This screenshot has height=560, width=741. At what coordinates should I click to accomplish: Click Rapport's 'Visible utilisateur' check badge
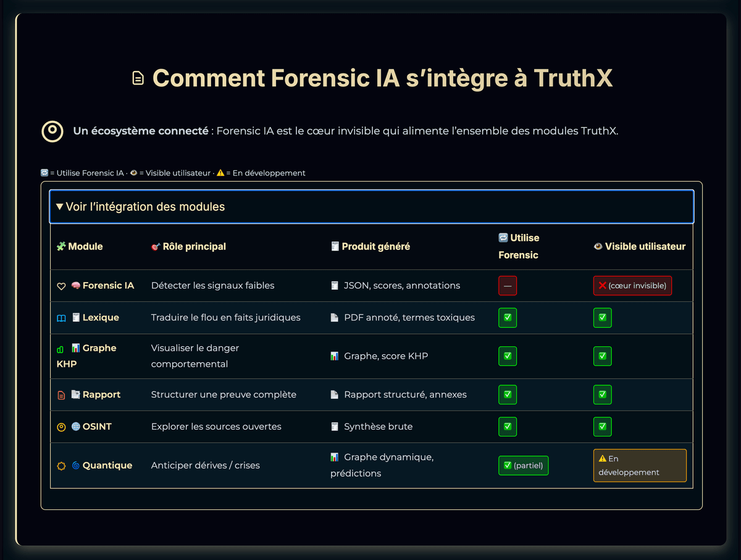[603, 395]
